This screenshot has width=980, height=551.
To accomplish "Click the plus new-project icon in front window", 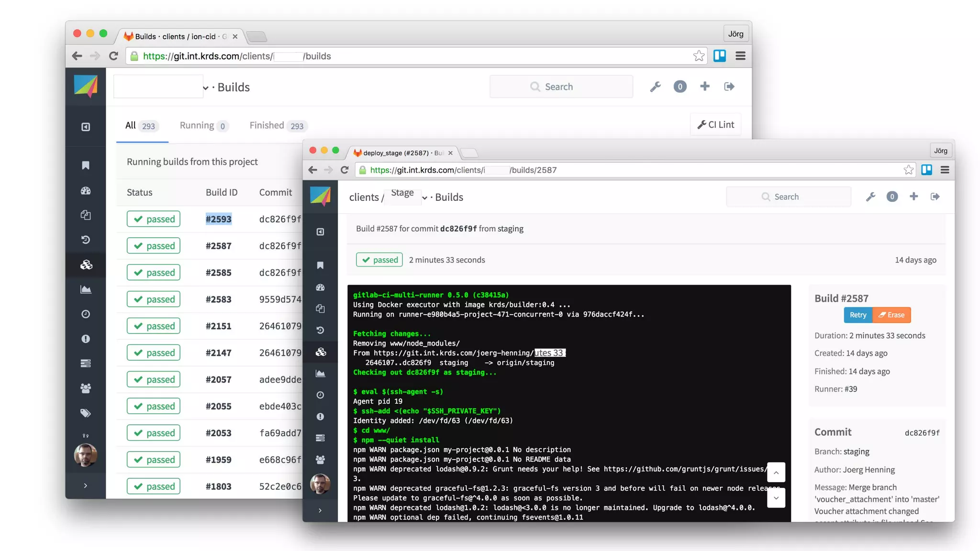I will [913, 197].
